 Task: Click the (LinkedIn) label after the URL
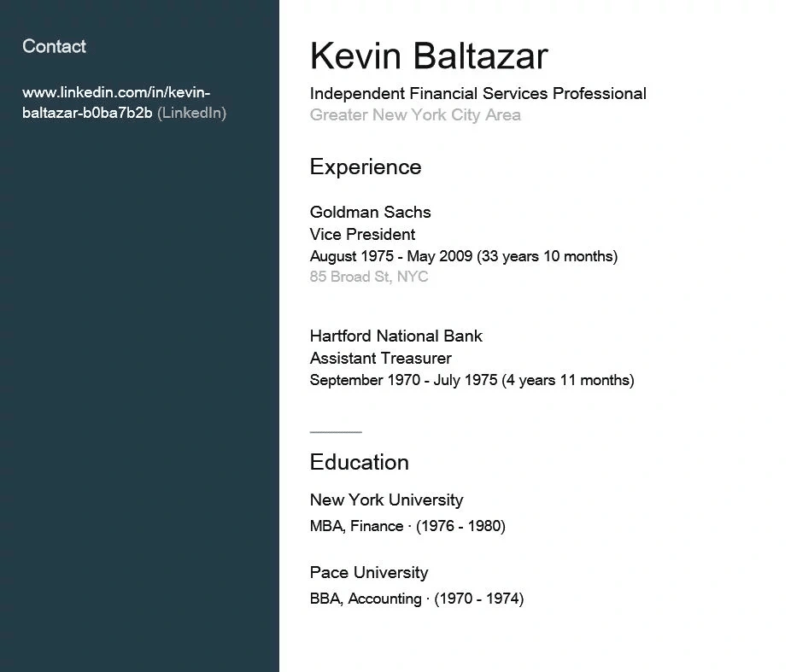tap(191, 113)
